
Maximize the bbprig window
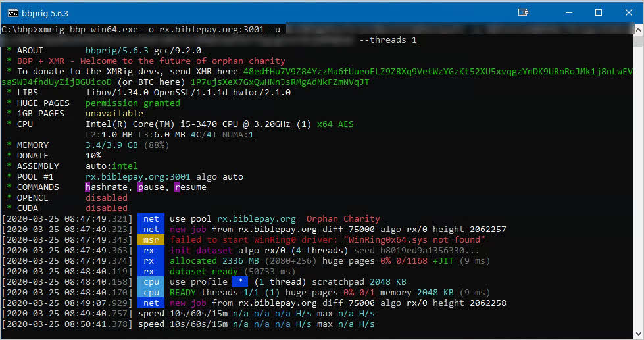click(599, 12)
